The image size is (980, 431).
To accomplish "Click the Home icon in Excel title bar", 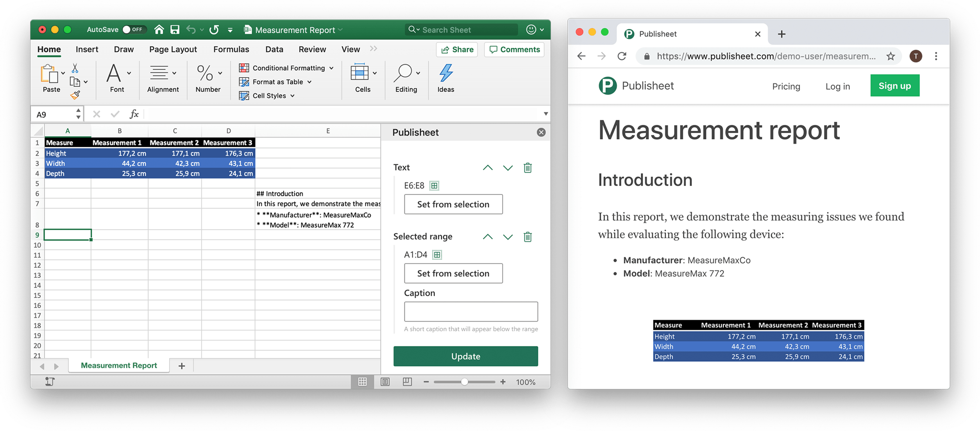I will pyautogui.click(x=159, y=30).
